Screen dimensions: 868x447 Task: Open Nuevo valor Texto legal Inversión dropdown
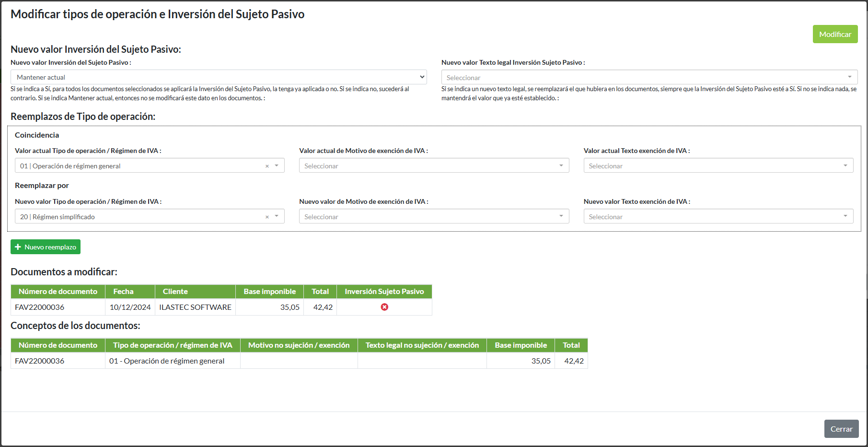649,77
